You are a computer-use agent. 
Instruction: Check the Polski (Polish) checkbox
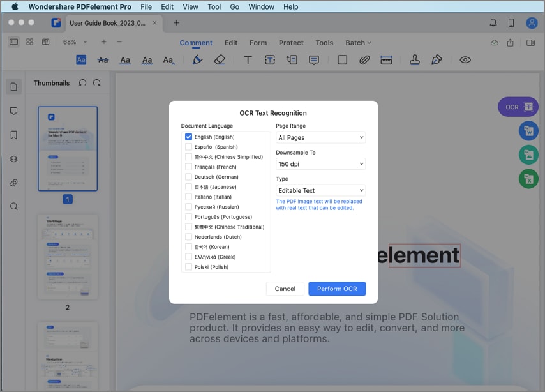pos(188,267)
